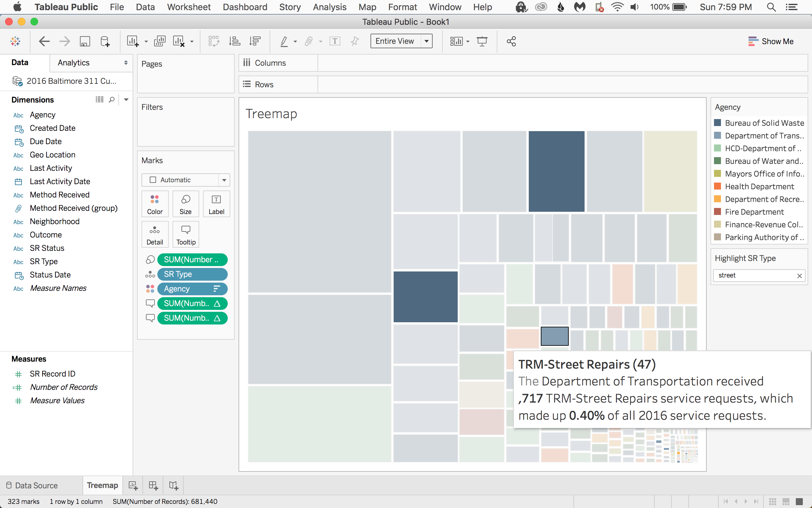Screen dimensions: 812x508
Task: Open the File menu
Action: click(117, 7)
